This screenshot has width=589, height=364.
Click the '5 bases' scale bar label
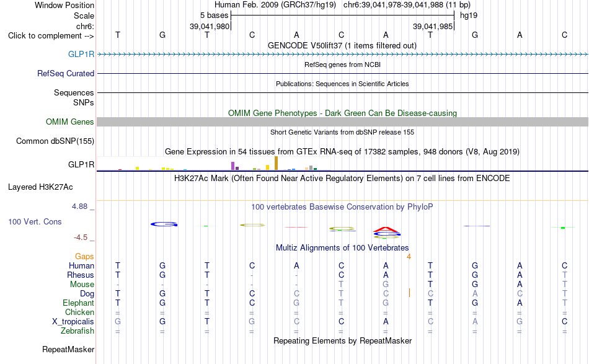pos(214,16)
